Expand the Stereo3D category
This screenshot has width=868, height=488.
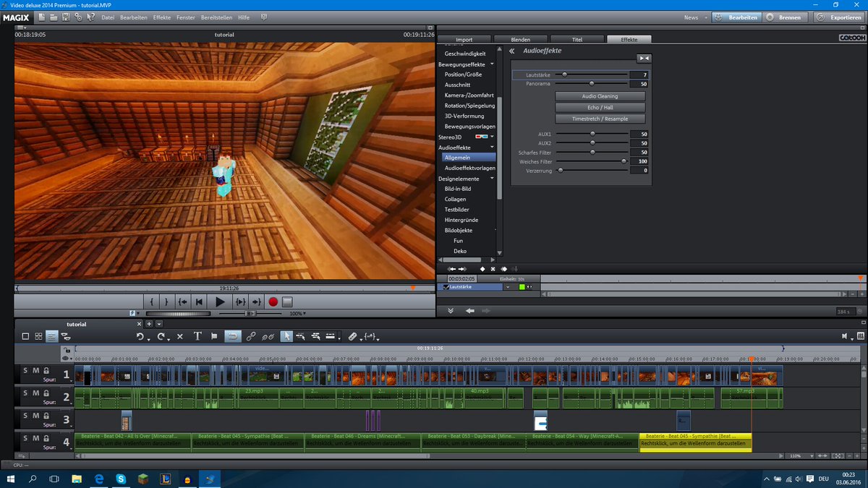click(492, 137)
